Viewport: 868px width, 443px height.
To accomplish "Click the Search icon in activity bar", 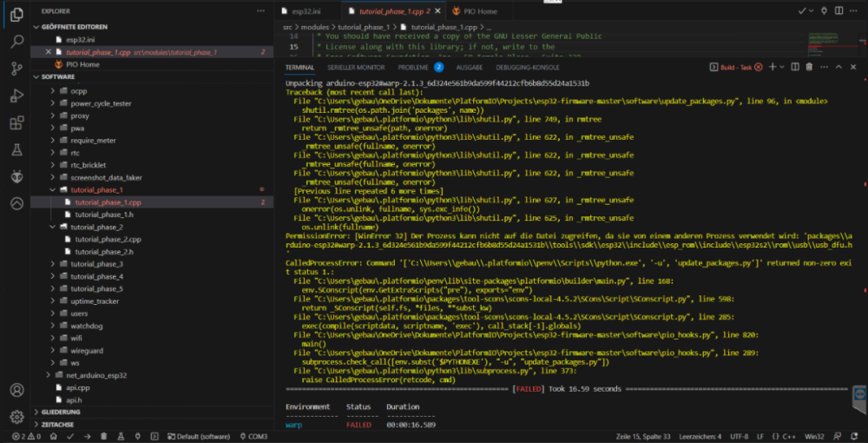I will coord(16,40).
